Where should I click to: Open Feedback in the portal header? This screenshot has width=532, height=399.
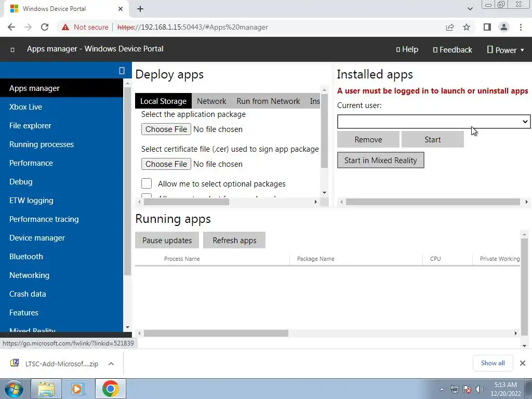[453, 50]
